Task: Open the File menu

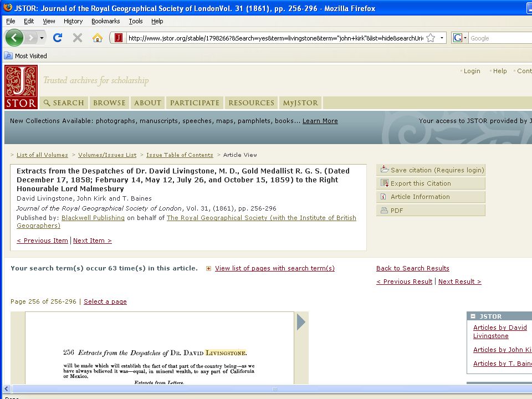Action: pyautogui.click(x=11, y=21)
